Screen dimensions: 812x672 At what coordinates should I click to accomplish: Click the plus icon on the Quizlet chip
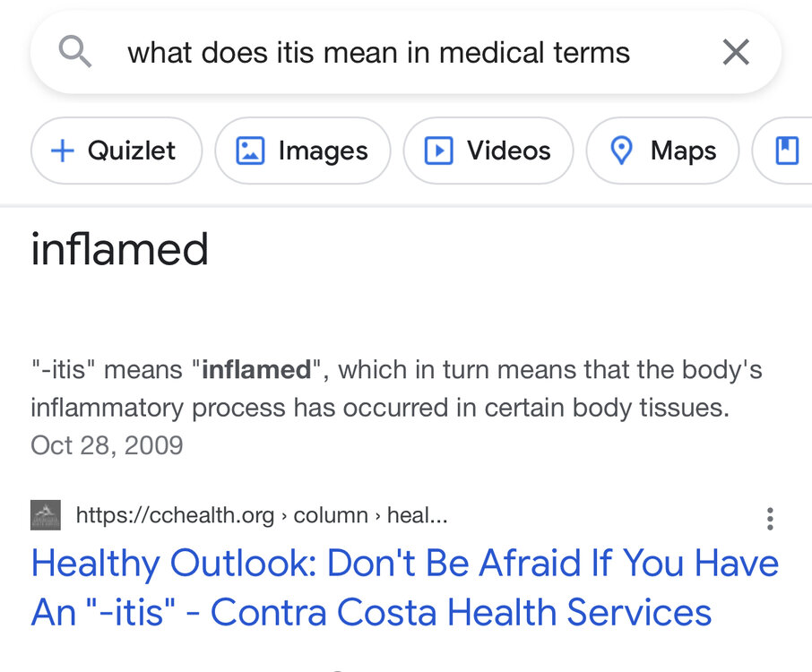(x=62, y=151)
